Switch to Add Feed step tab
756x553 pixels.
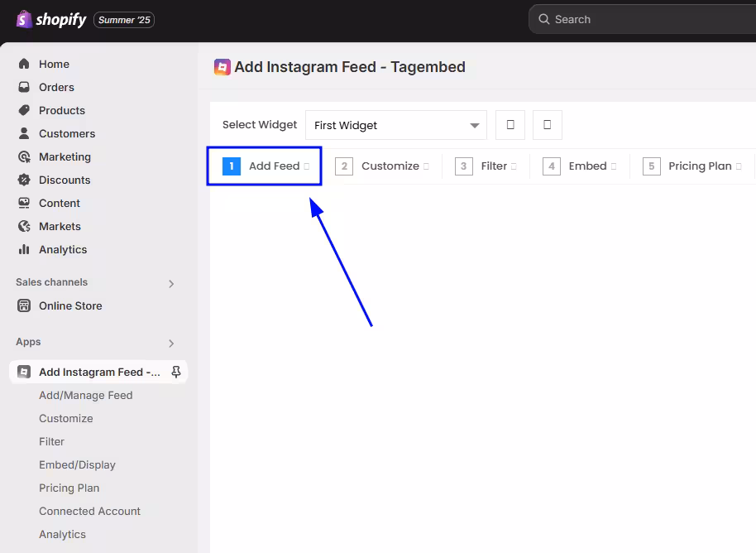(x=264, y=166)
